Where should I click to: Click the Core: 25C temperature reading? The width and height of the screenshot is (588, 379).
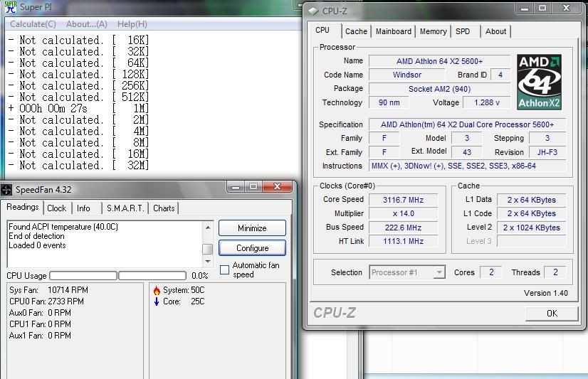click(184, 301)
